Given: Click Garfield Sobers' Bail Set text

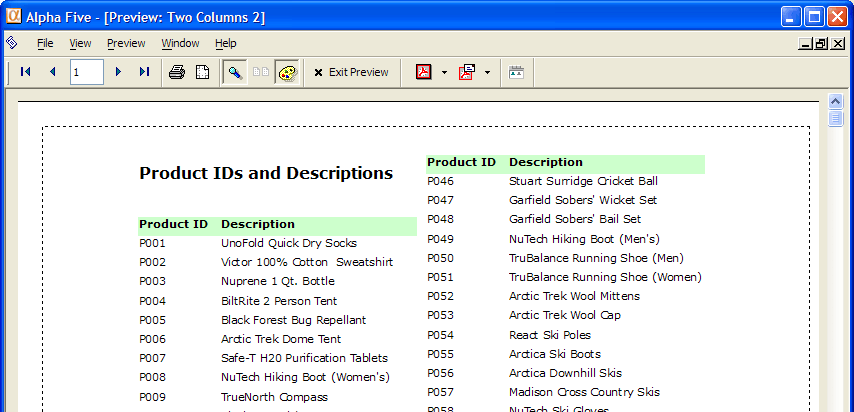Looking at the screenshot, I should pos(575,219).
